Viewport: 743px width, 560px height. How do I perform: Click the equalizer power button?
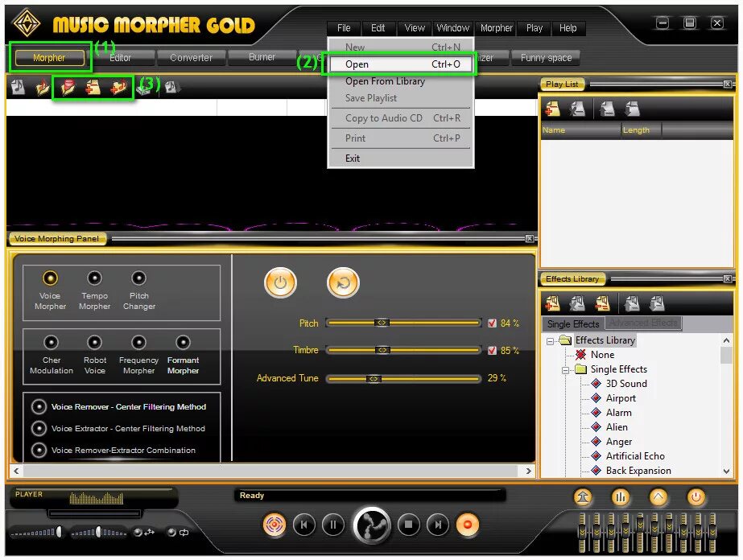(696, 497)
